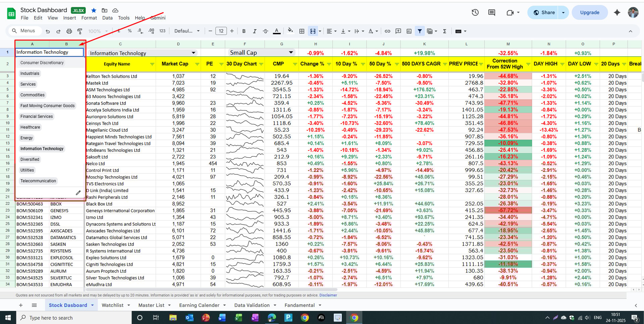Choose Financial Services from the sector list

click(x=37, y=116)
